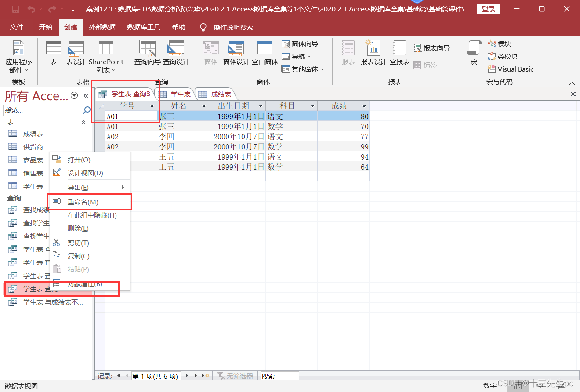The height and width of the screenshot is (392, 580).
Task: Open Form Design (窗体设计)
Action: point(236,53)
